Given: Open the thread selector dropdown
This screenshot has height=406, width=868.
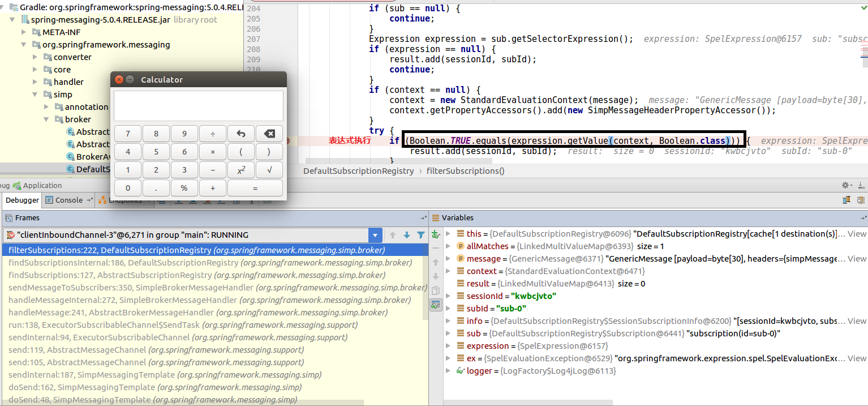Looking at the screenshot, I should click(x=375, y=235).
